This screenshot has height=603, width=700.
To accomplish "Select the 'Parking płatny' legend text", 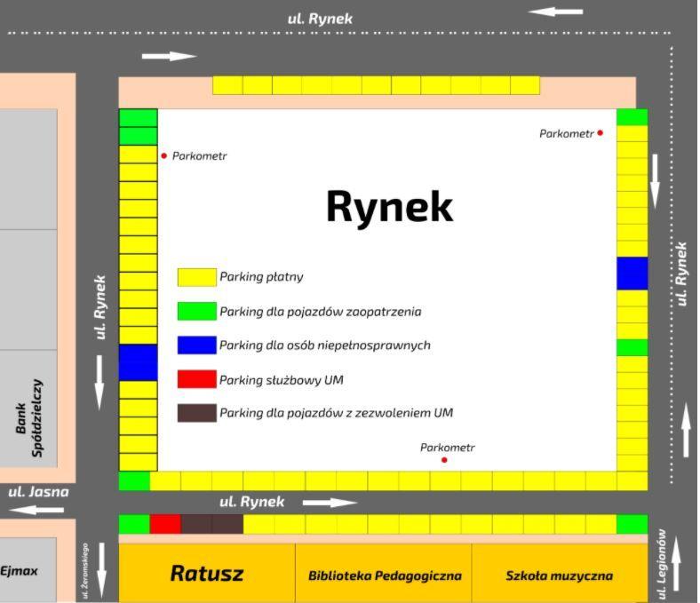I will [x=261, y=277].
